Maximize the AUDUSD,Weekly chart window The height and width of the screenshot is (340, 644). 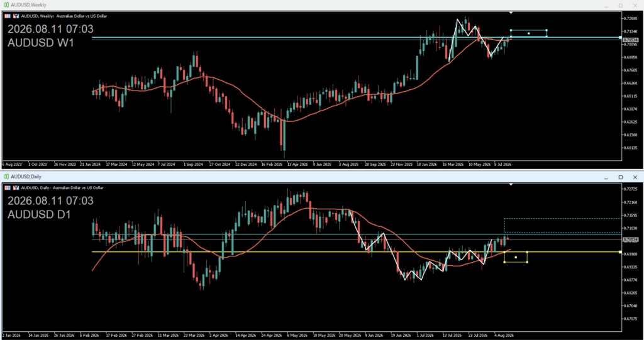621,5
